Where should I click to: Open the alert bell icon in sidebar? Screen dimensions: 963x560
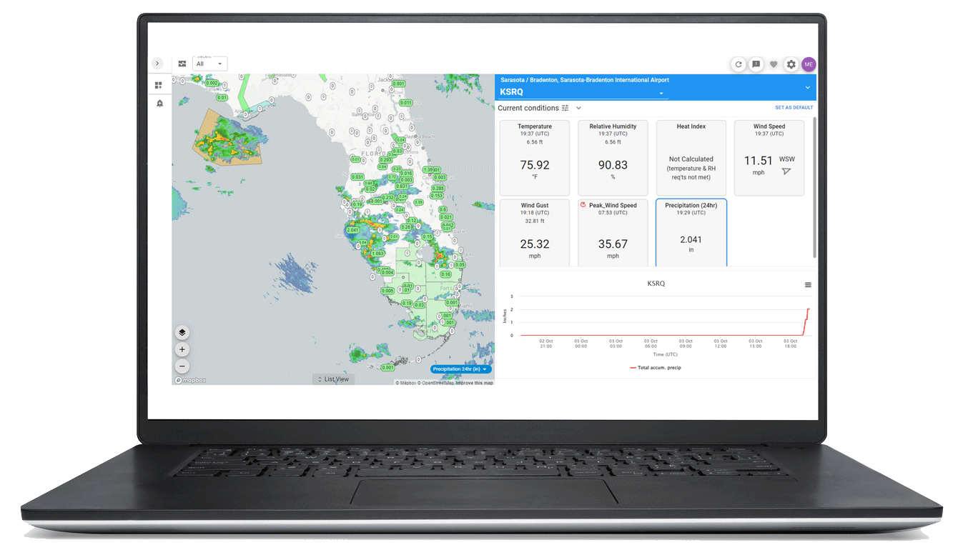point(159,104)
